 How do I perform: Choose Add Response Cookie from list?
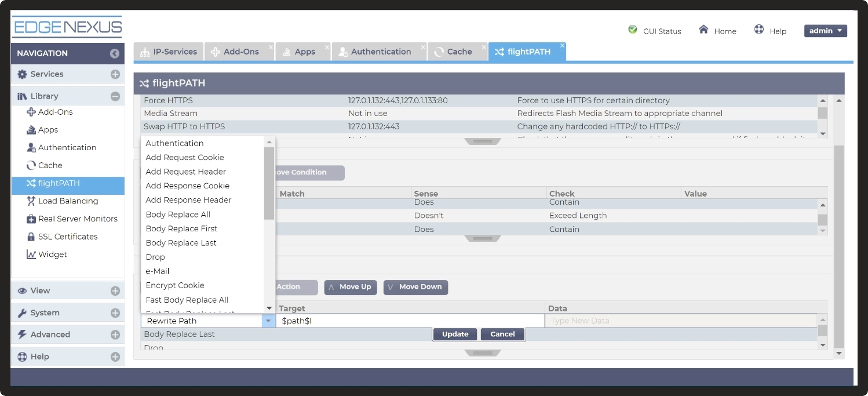[x=202, y=186]
